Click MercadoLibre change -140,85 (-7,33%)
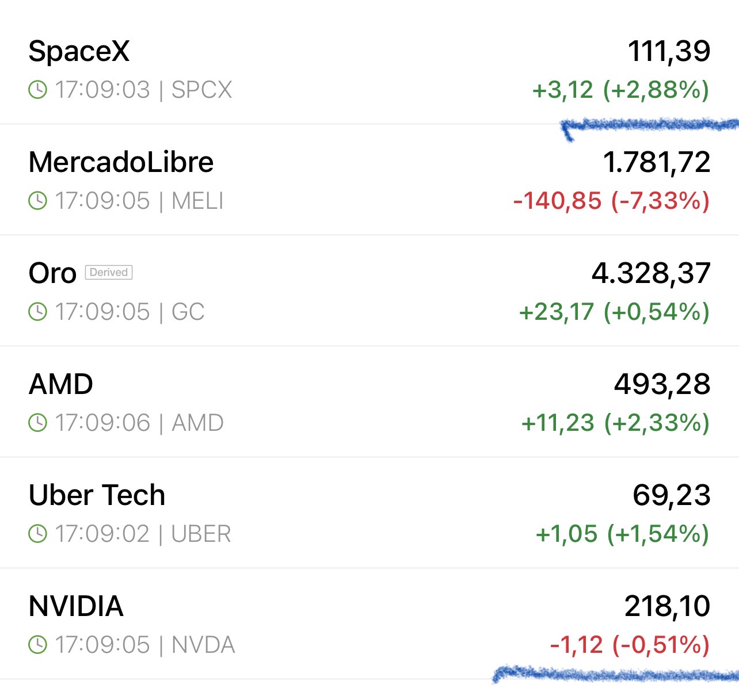The image size is (739, 700). (x=611, y=201)
